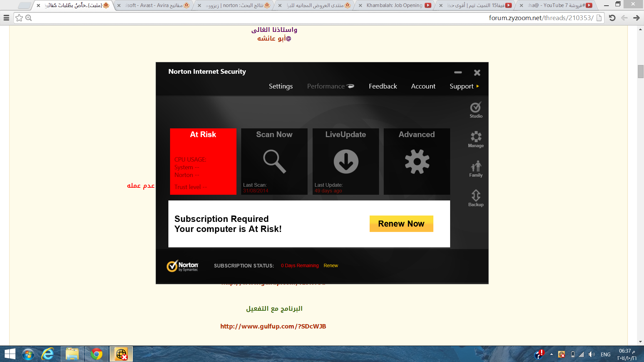Launch Internet Explorer from the taskbar
The width and height of the screenshot is (644, 362).
[x=48, y=354]
